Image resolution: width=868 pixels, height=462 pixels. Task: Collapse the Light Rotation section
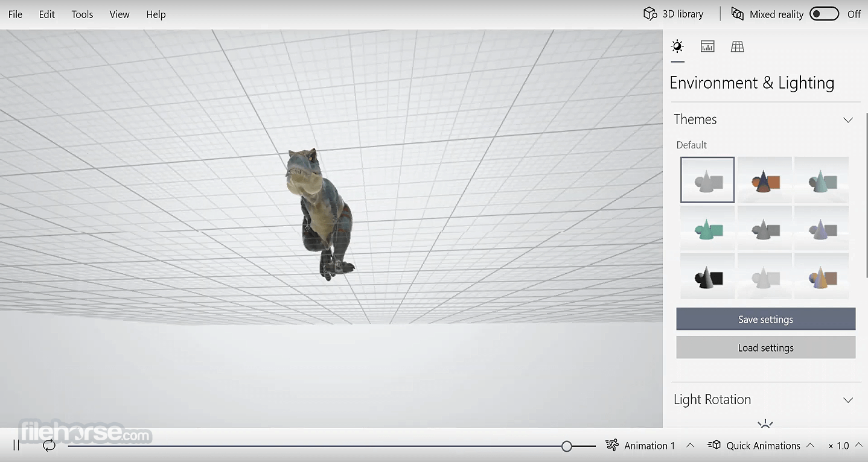coord(848,400)
